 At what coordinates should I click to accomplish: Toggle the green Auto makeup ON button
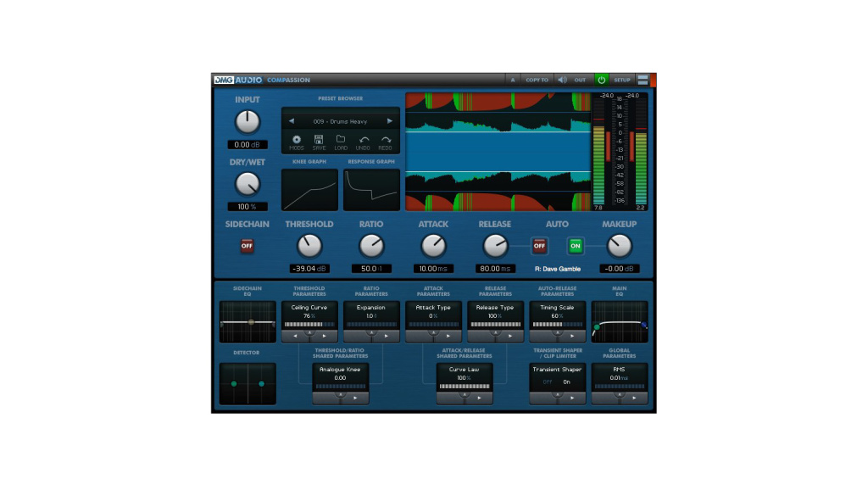click(576, 246)
